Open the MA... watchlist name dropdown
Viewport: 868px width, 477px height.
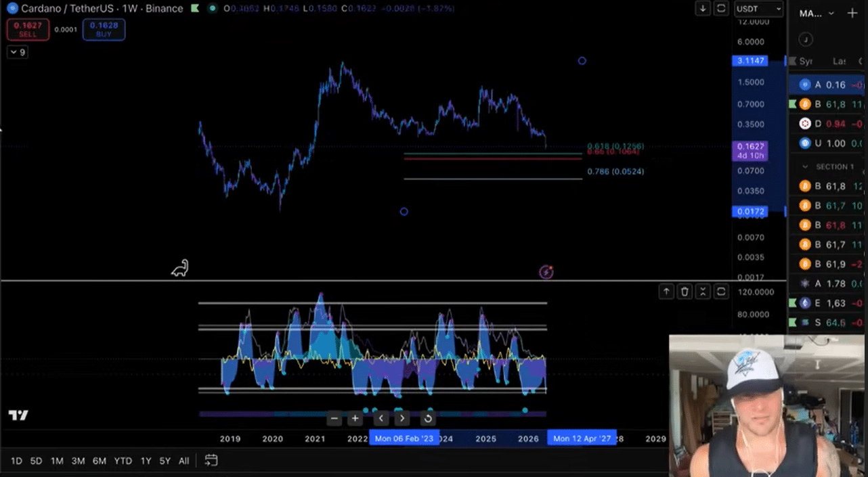817,13
